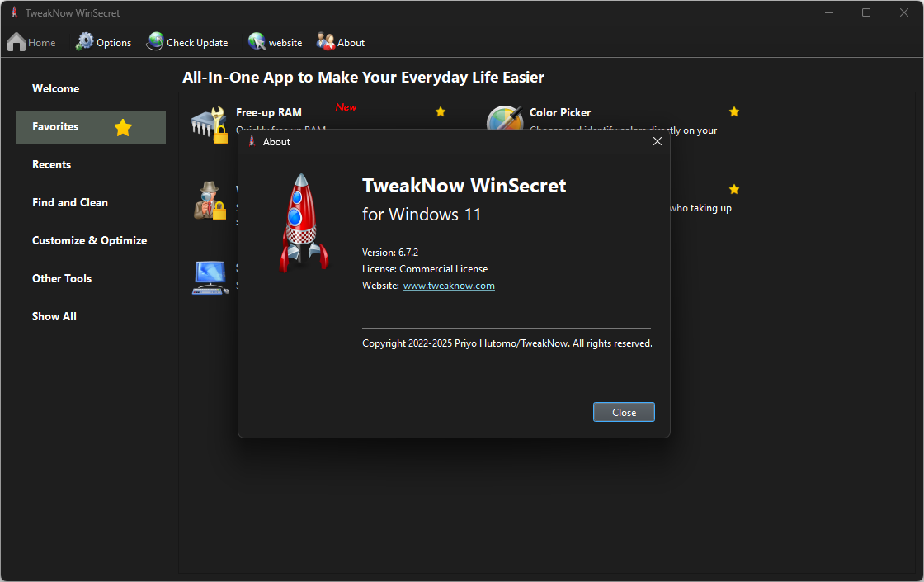Click License: Commercial License text
This screenshot has height=582, width=924.
425,269
